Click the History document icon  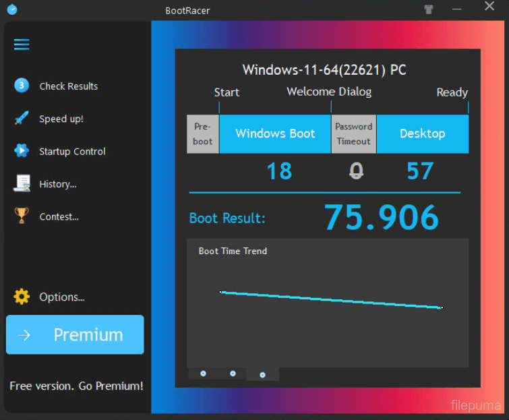coord(22,183)
